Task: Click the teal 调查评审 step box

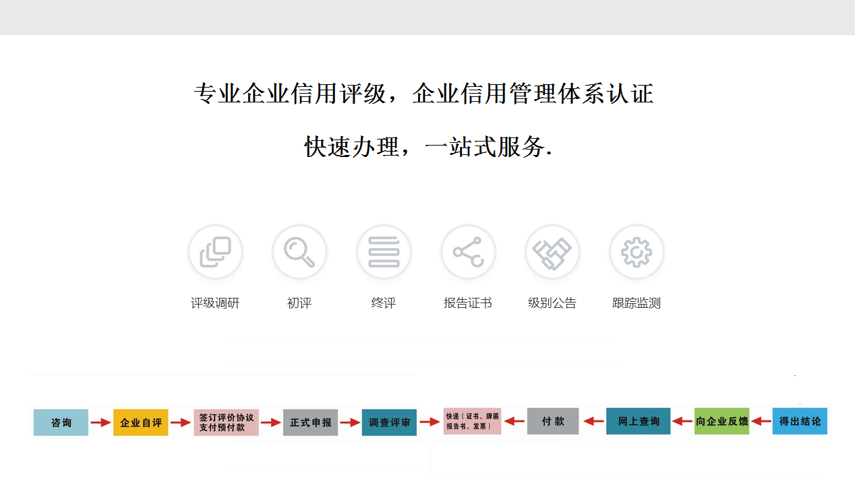Action: 389,422
